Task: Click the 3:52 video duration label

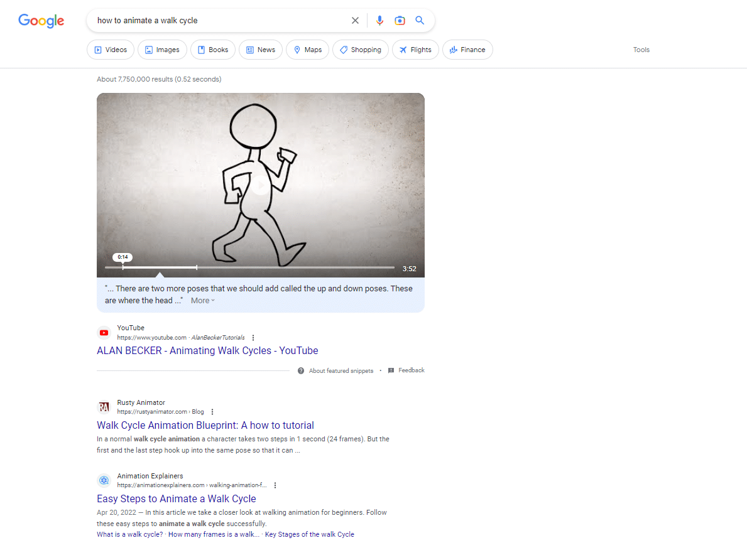Action: [409, 269]
